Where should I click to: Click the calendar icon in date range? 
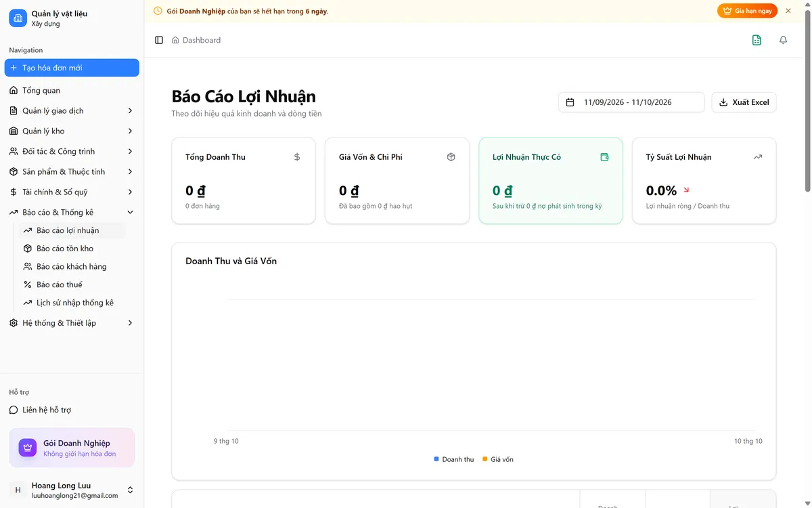point(570,102)
